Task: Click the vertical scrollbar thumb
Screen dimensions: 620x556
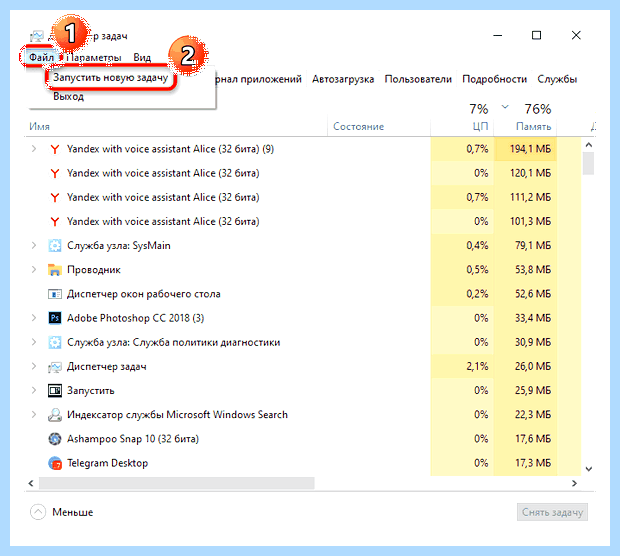Action: click(x=589, y=163)
